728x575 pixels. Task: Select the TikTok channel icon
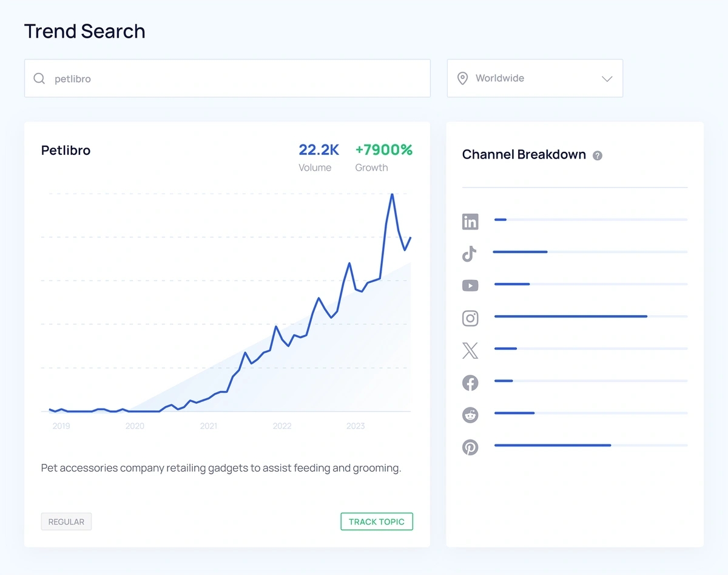(470, 254)
